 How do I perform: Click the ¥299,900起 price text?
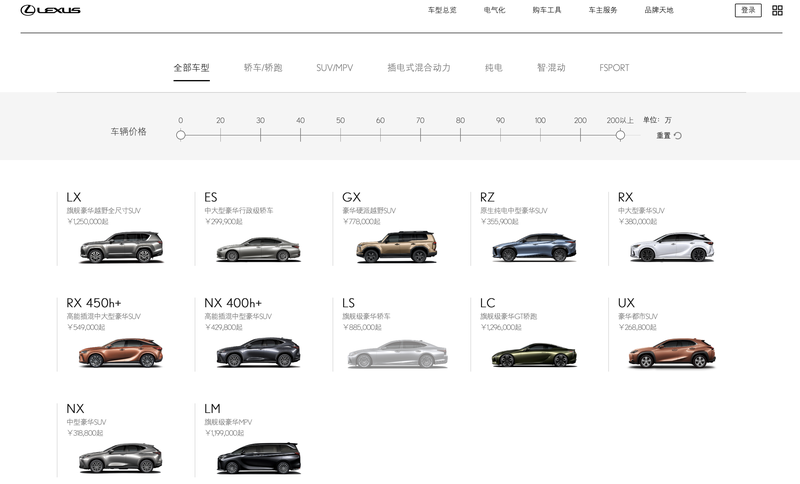point(223,222)
